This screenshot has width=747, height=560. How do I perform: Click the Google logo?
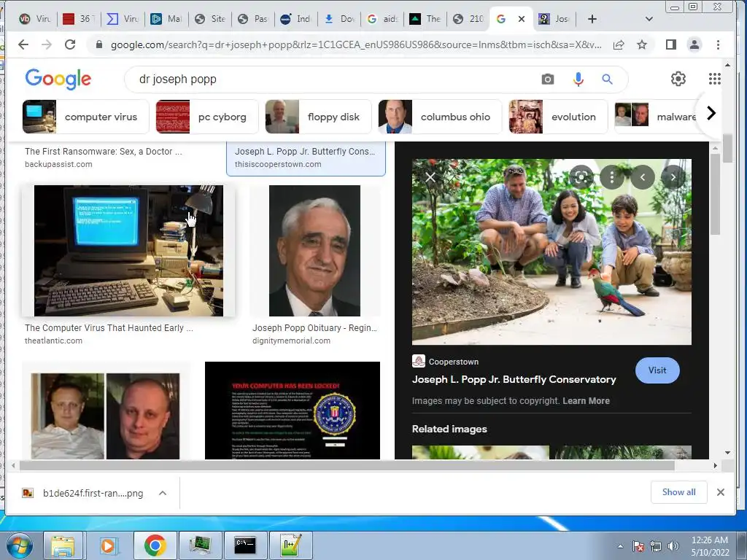click(x=58, y=79)
